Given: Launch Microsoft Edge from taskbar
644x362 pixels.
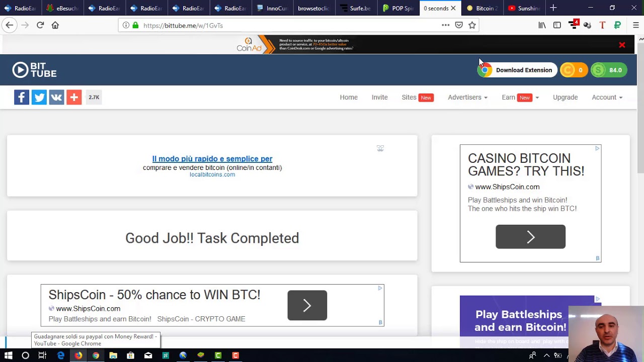Looking at the screenshot, I should point(61,355).
